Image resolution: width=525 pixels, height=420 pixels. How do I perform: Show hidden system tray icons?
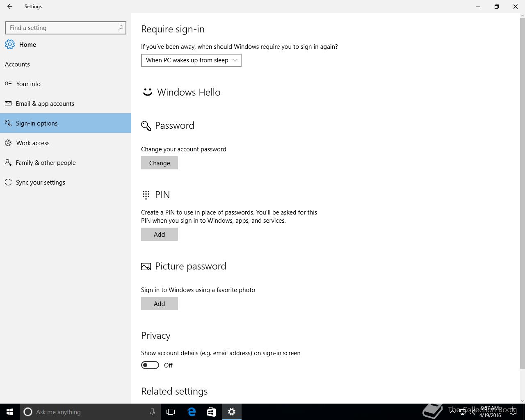pos(453,412)
